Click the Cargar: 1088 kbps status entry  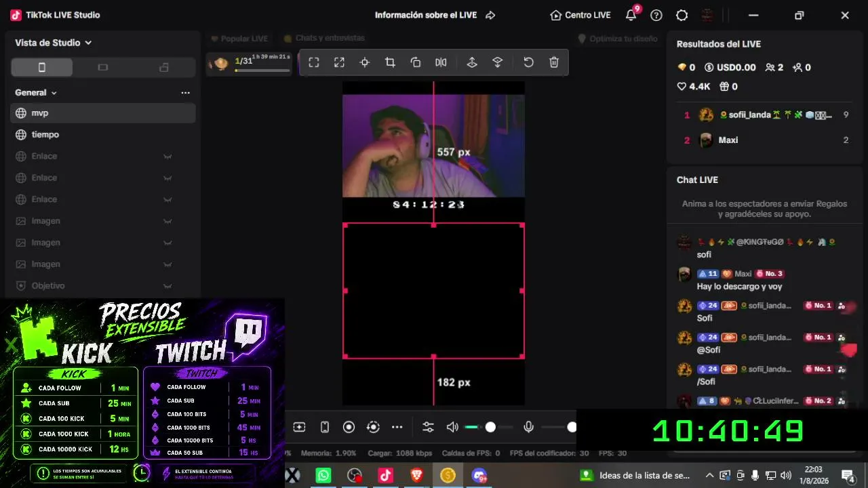click(400, 453)
